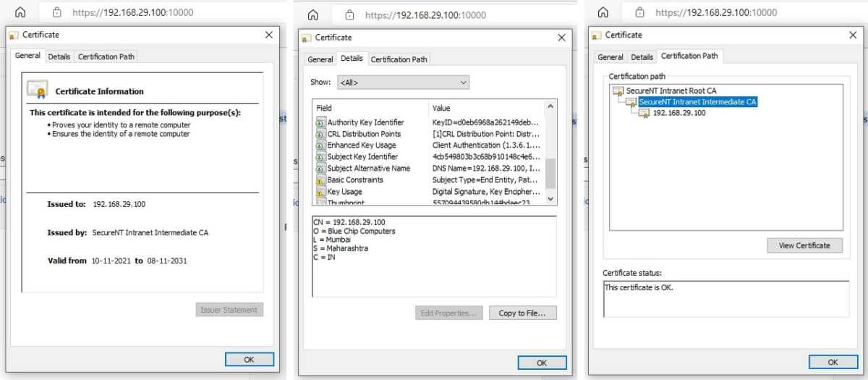Select Details tab in field-list window
This screenshot has width=868, height=380.
tap(352, 59)
